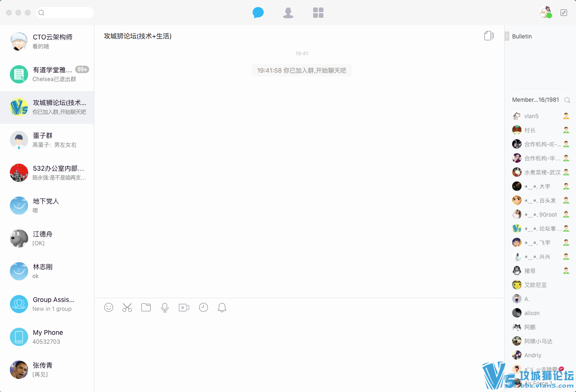Start a video call

point(184,308)
